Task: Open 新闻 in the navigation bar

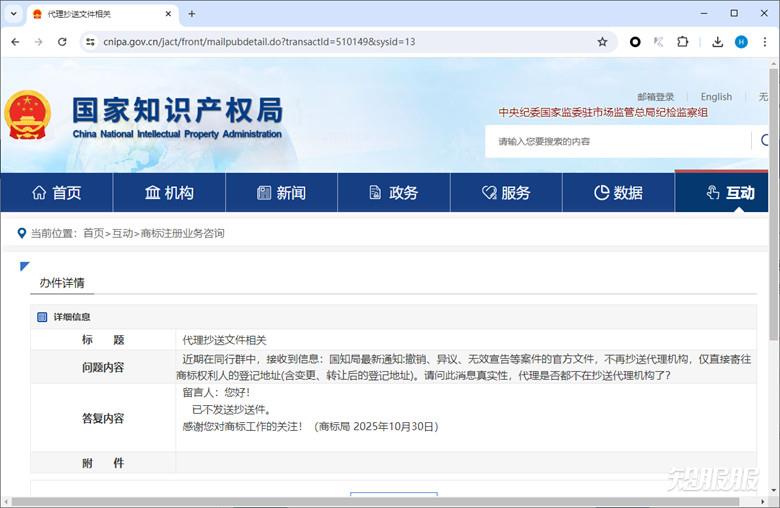Action: coord(282,193)
